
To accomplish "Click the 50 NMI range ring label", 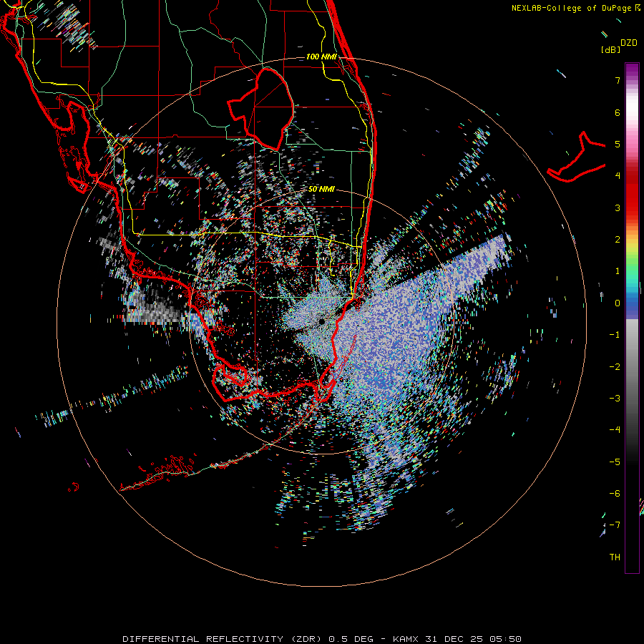I will pos(321,189).
